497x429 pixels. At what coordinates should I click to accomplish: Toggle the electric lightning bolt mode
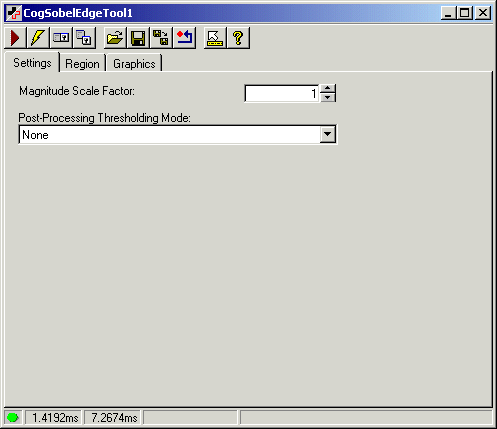click(38, 38)
